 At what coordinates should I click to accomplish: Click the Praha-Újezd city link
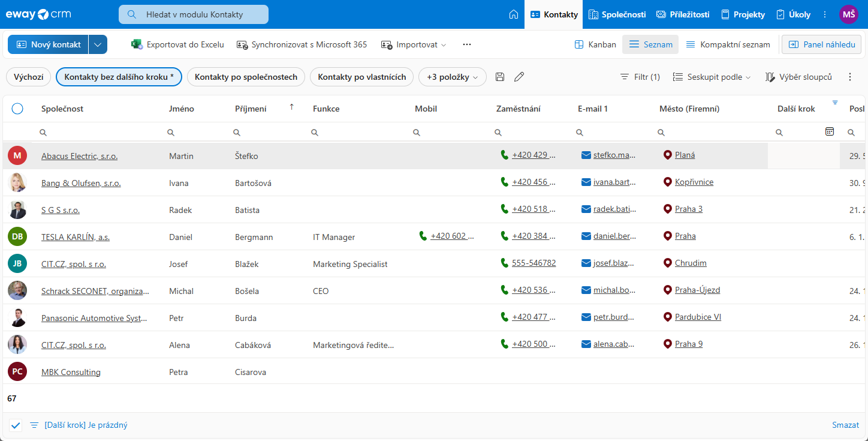[697, 290]
